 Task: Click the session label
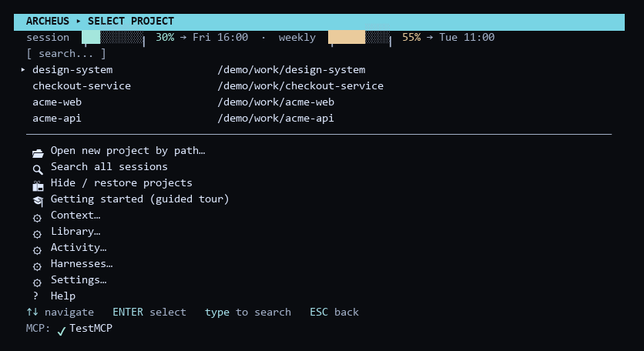[48, 38]
